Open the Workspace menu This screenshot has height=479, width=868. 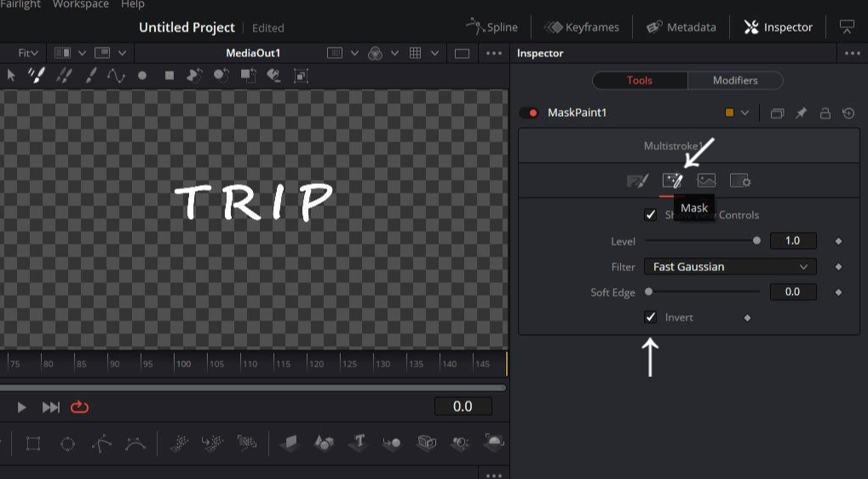coord(81,4)
